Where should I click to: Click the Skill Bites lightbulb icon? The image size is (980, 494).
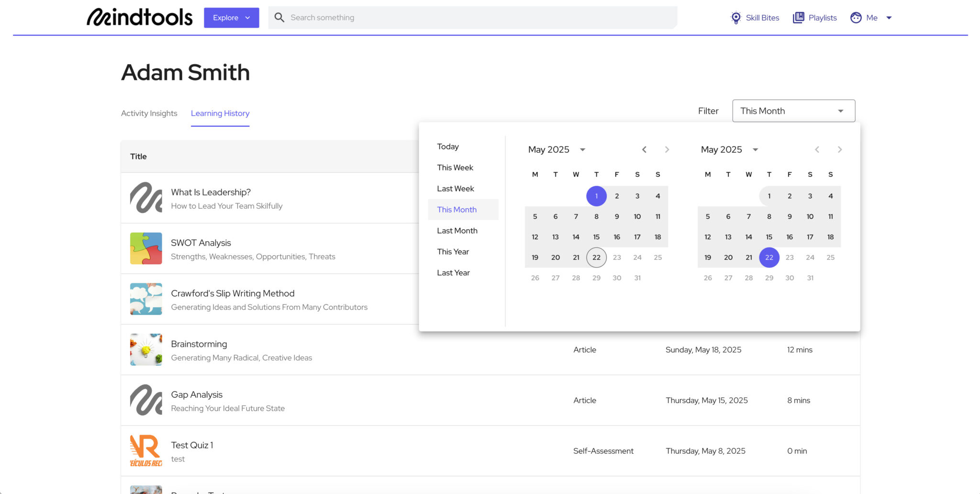click(735, 17)
